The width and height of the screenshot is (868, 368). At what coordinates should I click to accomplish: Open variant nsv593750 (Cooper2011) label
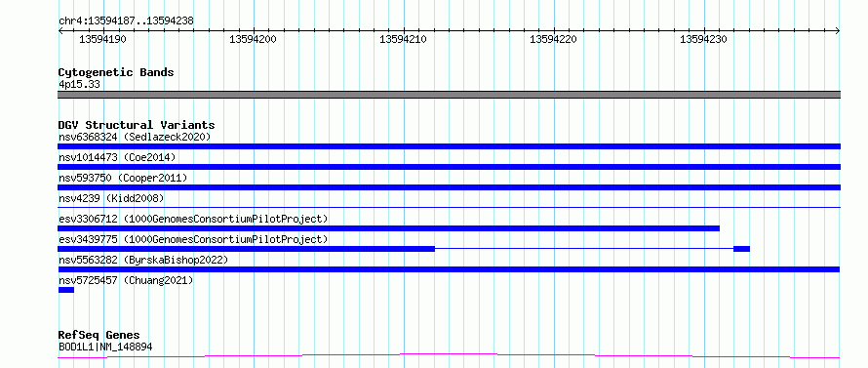pyautogui.click(x=123, y=178)
